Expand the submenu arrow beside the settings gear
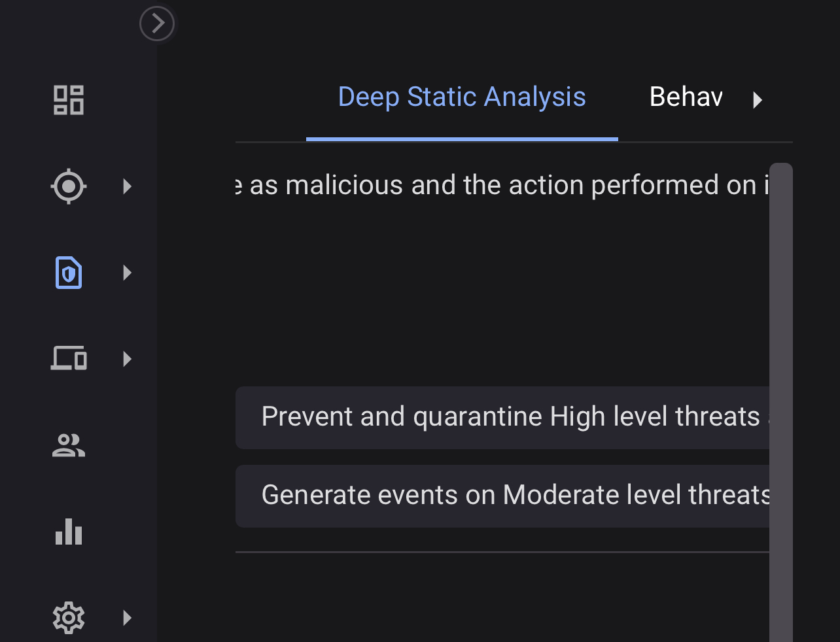840x642 pixels. (128, 618)
